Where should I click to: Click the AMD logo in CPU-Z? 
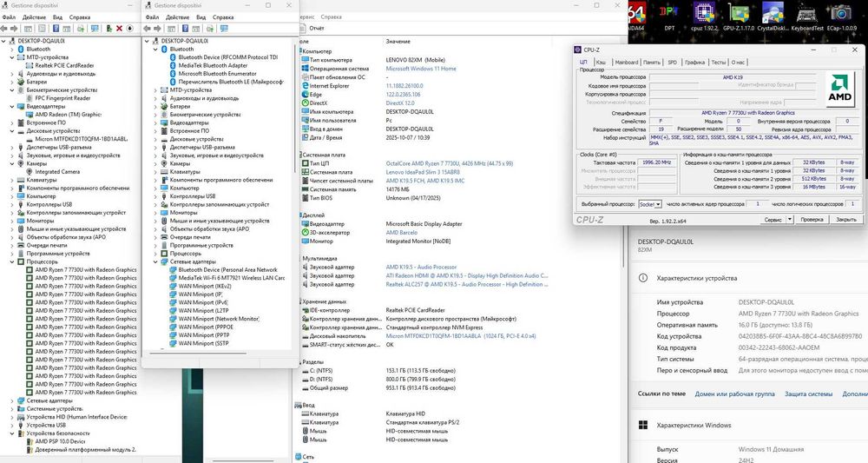pos(839,89)
